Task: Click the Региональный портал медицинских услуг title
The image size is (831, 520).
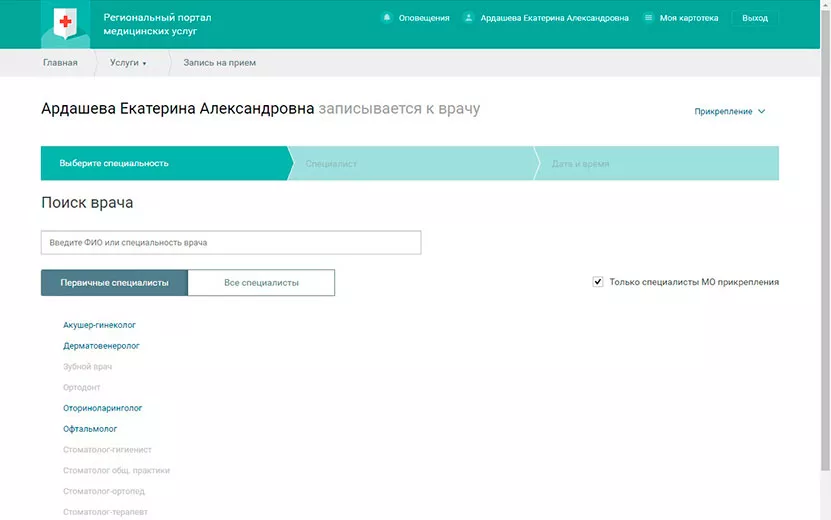Action: 157,24
